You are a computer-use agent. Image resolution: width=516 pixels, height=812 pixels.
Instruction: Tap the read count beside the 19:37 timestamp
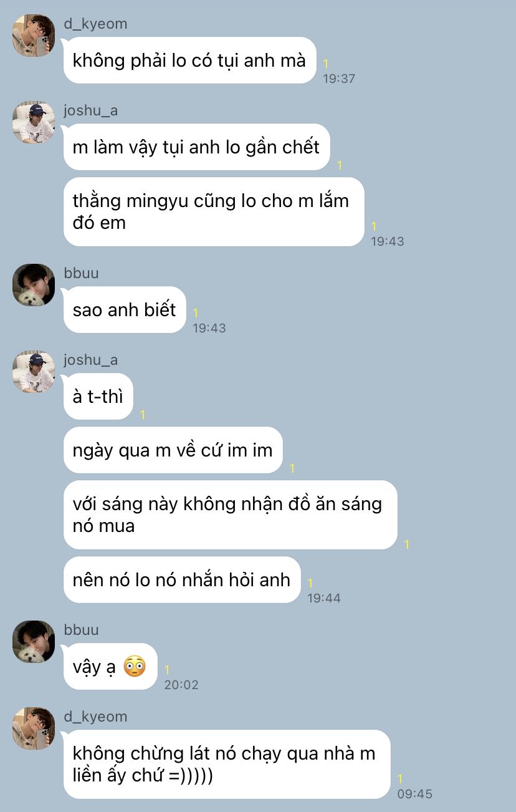tap(326, 64)
